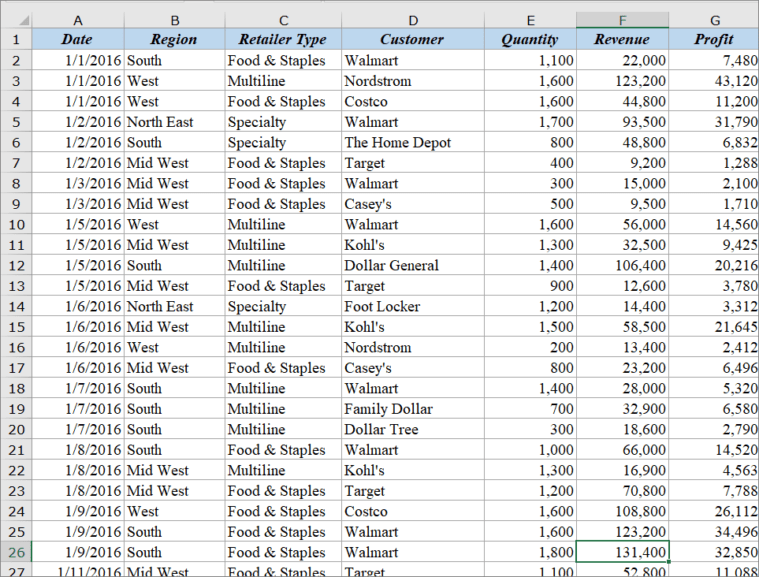Select column E header
This screenshot has width=759, height=577.
point(531,20)
